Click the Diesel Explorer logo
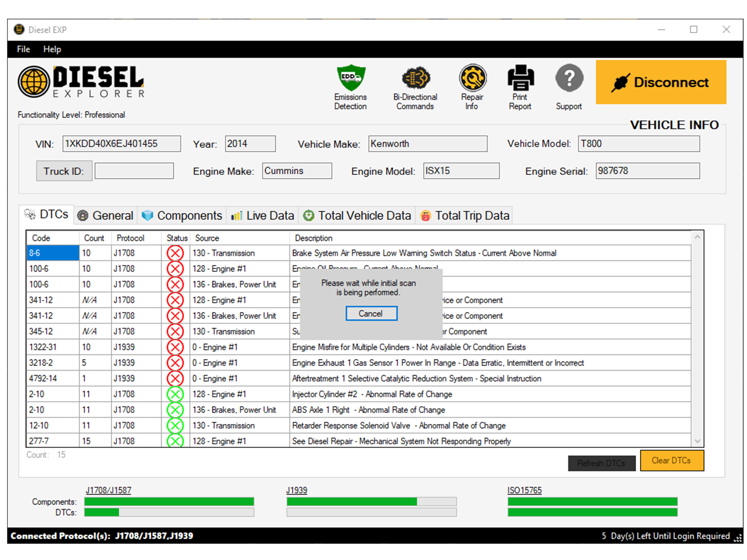This screenshot has width=747, height=560. [x=81, y=81]
